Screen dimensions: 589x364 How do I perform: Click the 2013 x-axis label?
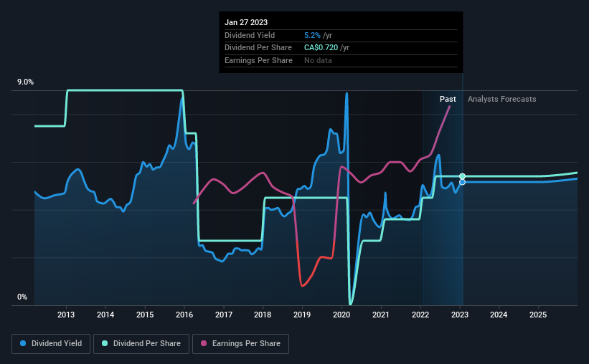pos(66,315)
